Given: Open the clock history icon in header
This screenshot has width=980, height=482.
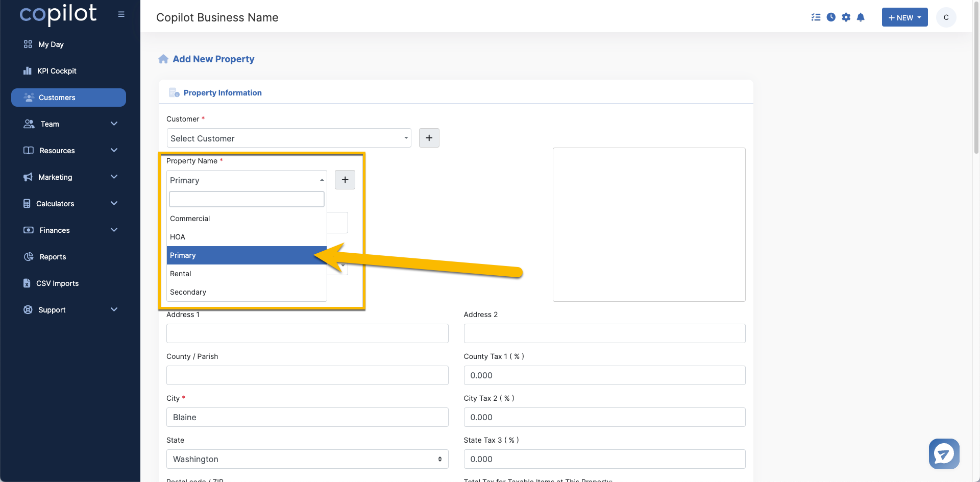Looking at the screenshot, I should click(x=831, y=17).
